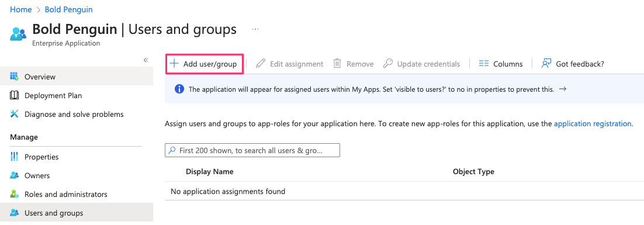Click the info banner message text
644x225 pixels.
pos(371,89)
